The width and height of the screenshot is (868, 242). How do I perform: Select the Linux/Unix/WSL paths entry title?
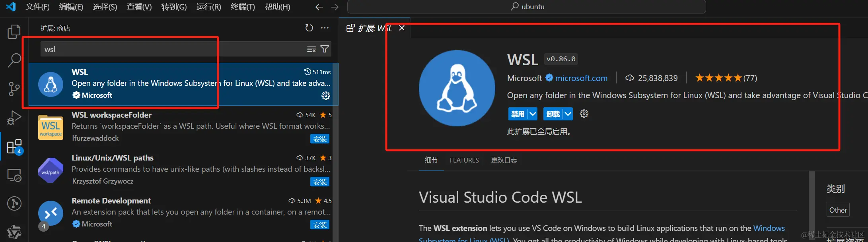point(113,158)
